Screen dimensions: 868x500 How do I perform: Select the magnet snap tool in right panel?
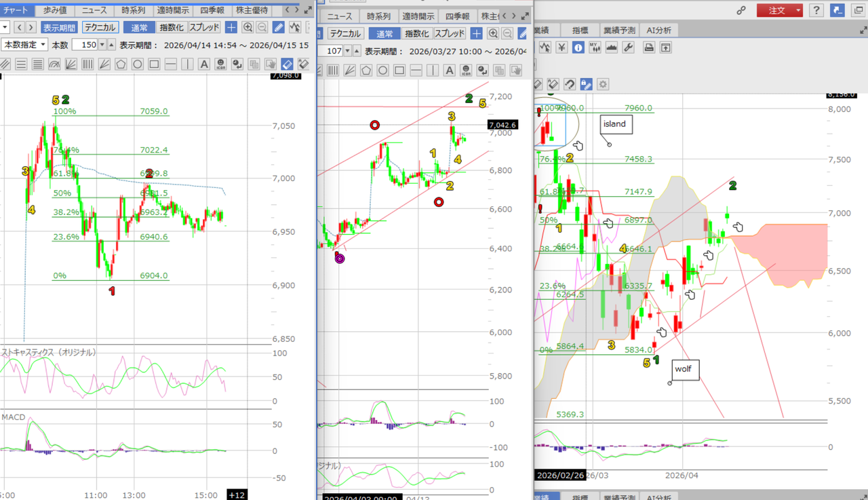click(570, 84)
